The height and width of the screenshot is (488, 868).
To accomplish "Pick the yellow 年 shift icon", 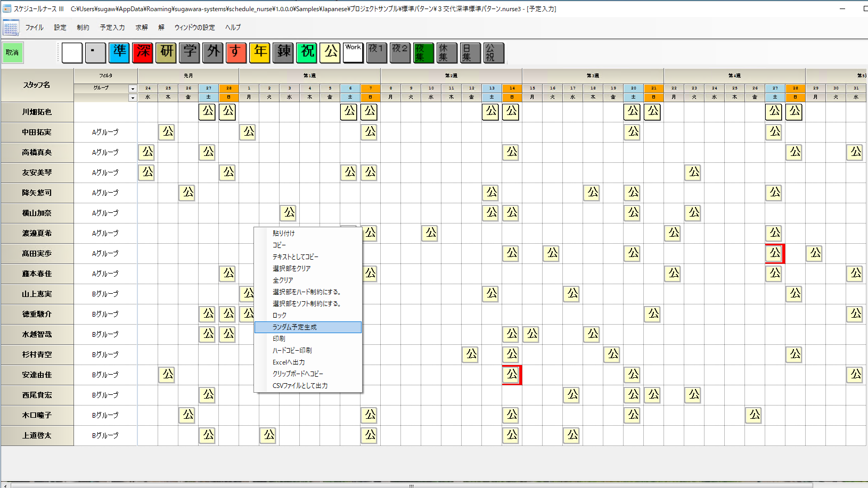I will tap(259, 53).
